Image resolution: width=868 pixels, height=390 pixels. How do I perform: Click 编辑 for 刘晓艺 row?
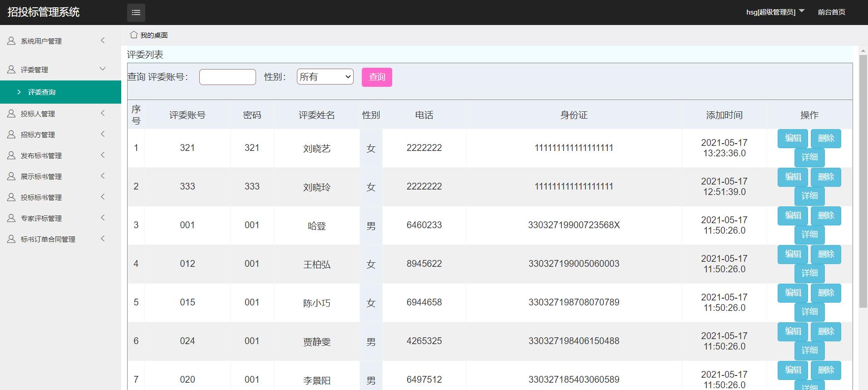click(793, 138)
